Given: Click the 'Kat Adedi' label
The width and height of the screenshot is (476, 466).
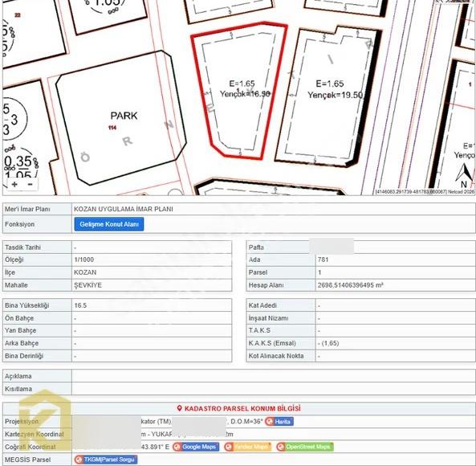Looking at the screenshot, I should pyautogui.click(x=262, y=305).
